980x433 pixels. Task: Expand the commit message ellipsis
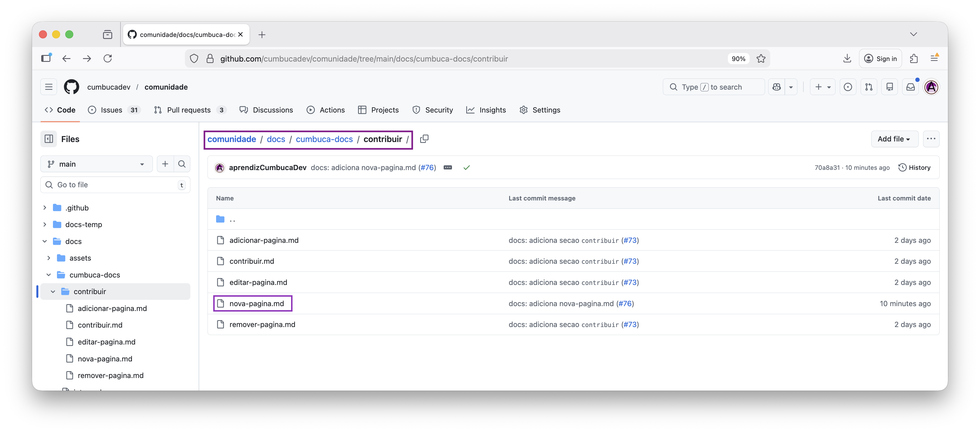coord(448,168)
